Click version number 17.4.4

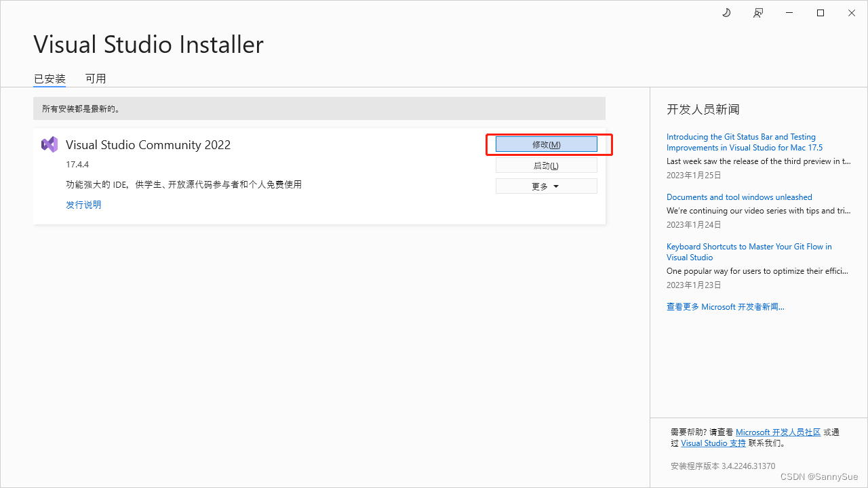tap(77, 165)
